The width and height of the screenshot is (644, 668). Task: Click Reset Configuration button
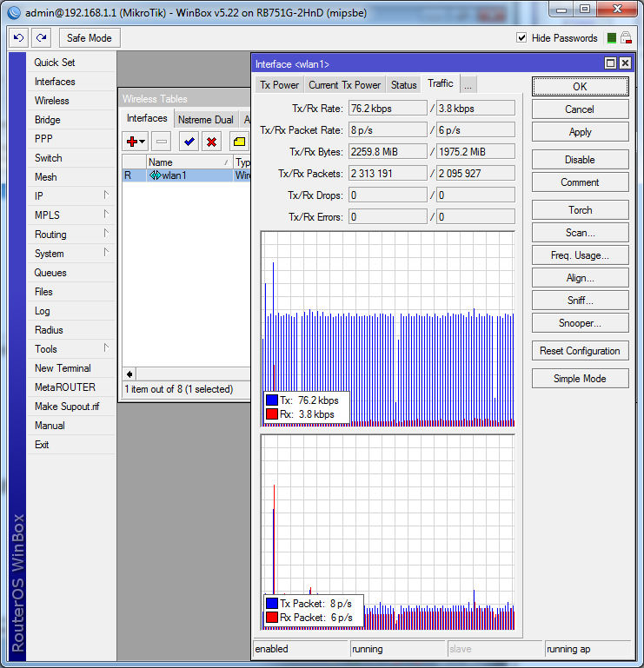pyautogui.click(x=580, y=351)
